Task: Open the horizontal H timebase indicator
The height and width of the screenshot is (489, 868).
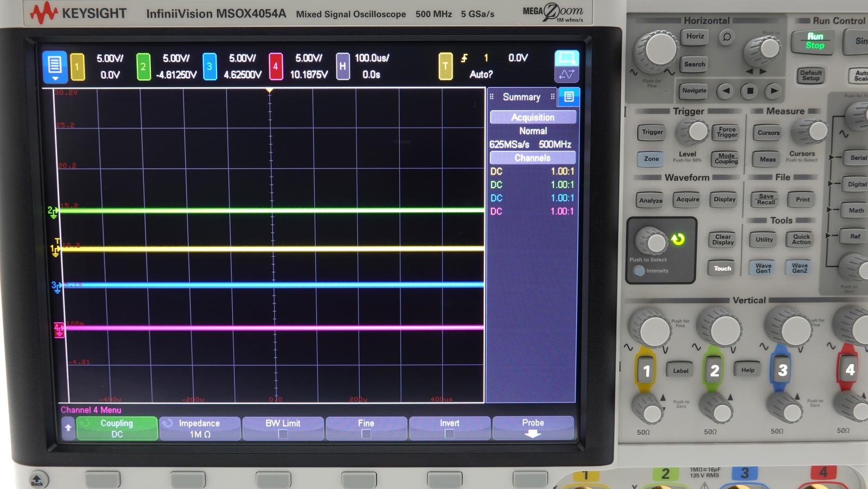Action: (342, 67)
